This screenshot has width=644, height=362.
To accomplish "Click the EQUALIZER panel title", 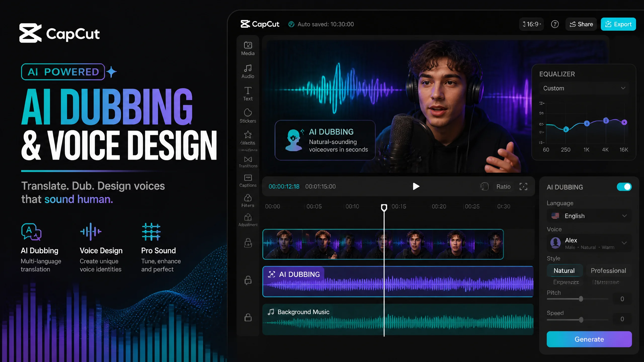I will tap(557, 74).
